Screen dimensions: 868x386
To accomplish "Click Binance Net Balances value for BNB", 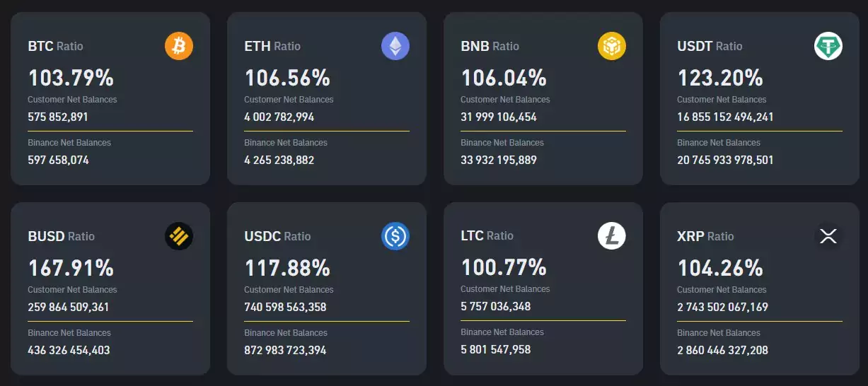I will (499, 160).
